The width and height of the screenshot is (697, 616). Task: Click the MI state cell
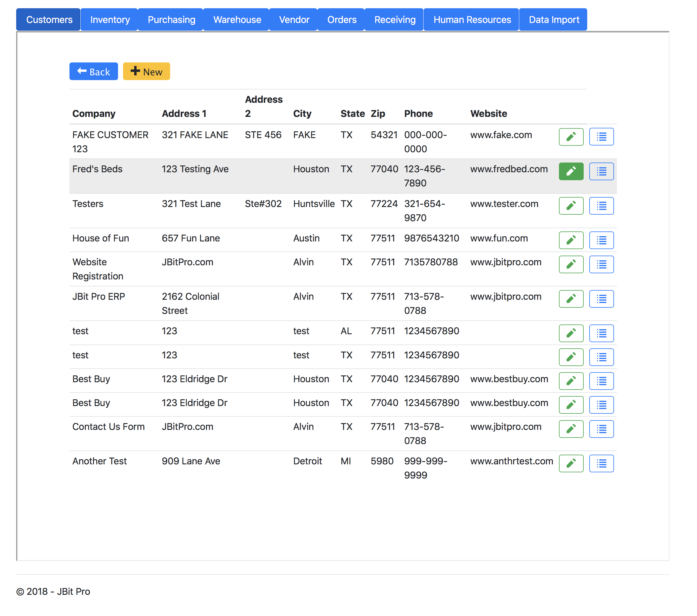[346, 461]
